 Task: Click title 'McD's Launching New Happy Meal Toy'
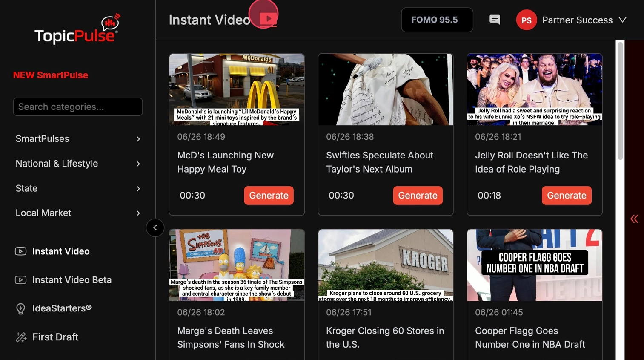(x=226, y=162)
